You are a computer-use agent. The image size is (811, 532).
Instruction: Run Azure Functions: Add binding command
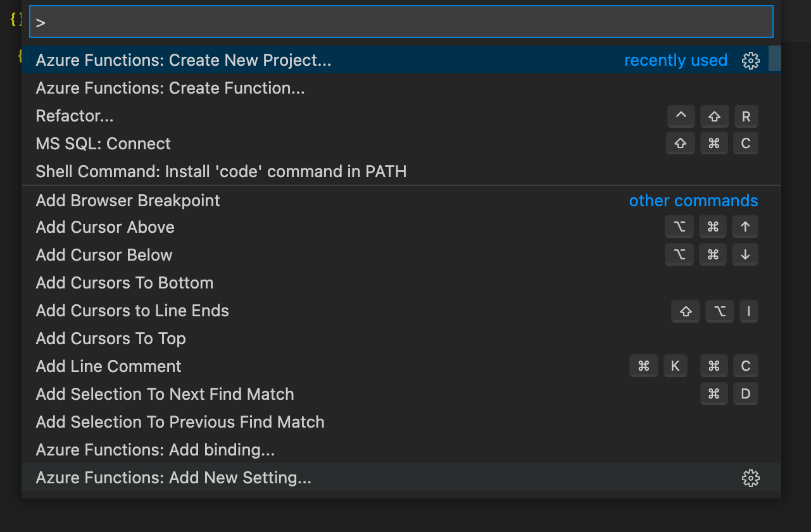pos(155,450)
